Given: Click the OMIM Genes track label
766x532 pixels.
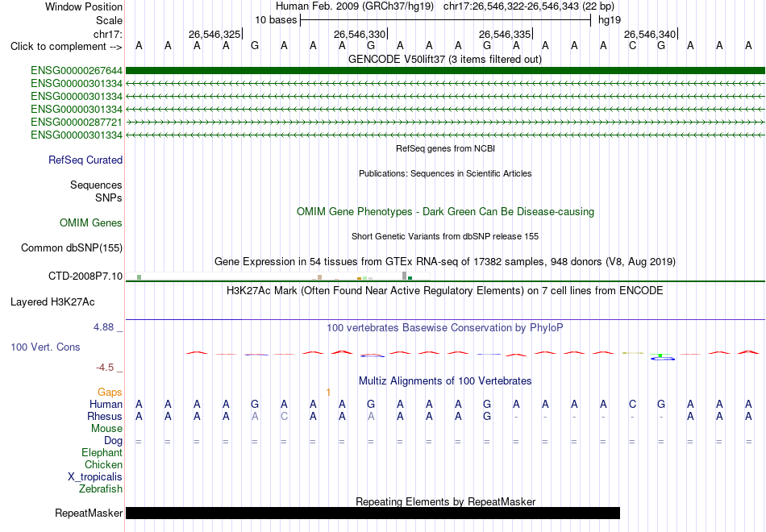Looking at the screenshot, I should 91,222.
